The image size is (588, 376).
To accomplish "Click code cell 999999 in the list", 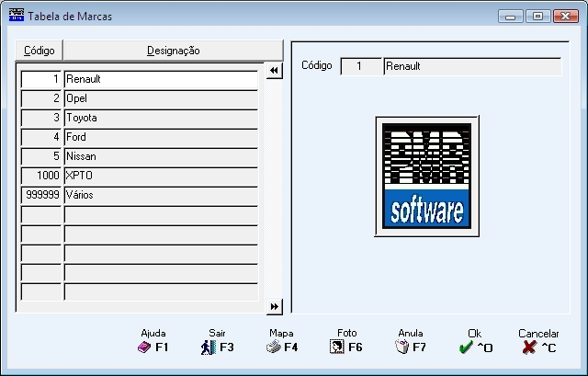I will [41, 195].
